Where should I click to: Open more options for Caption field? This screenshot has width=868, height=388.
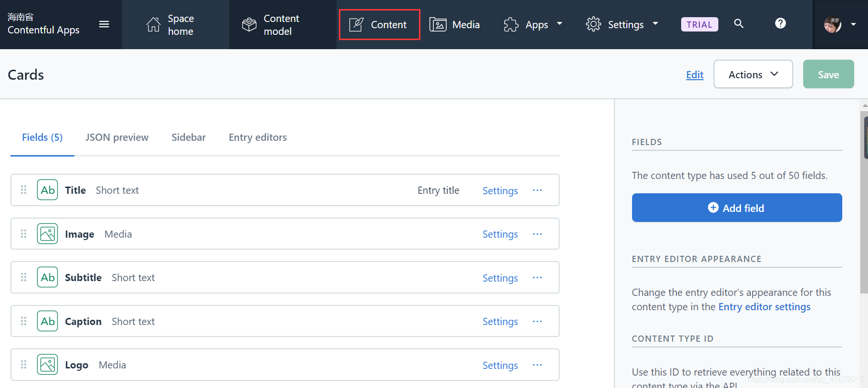tap(537, 321)
